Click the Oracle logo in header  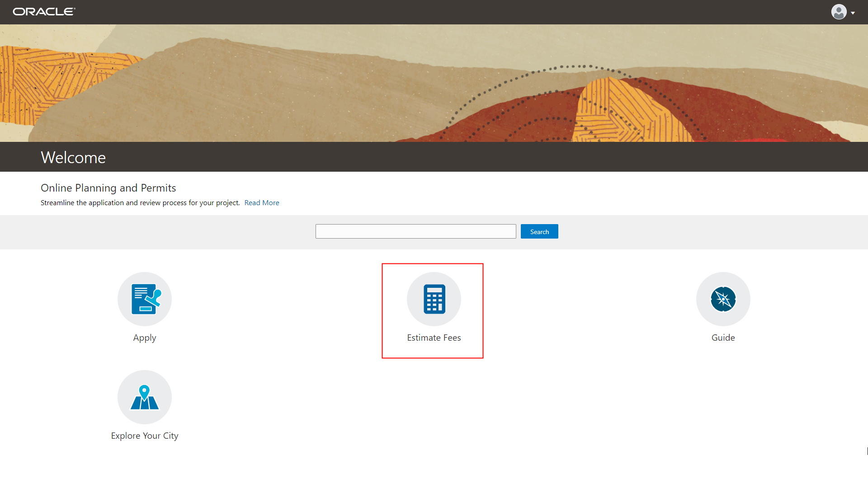pyautogui.click(x=44, y=12)
